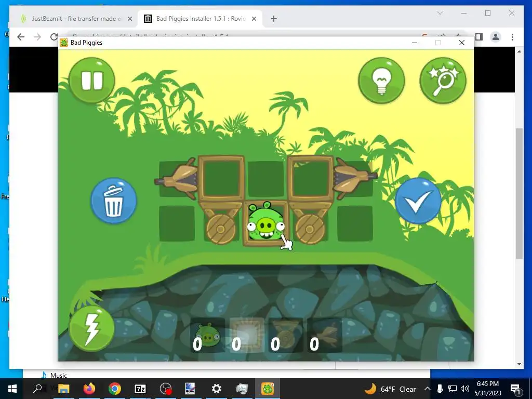Open the volume control in tray
Viewport: 532px width, 399px height.
click(465, 389)
